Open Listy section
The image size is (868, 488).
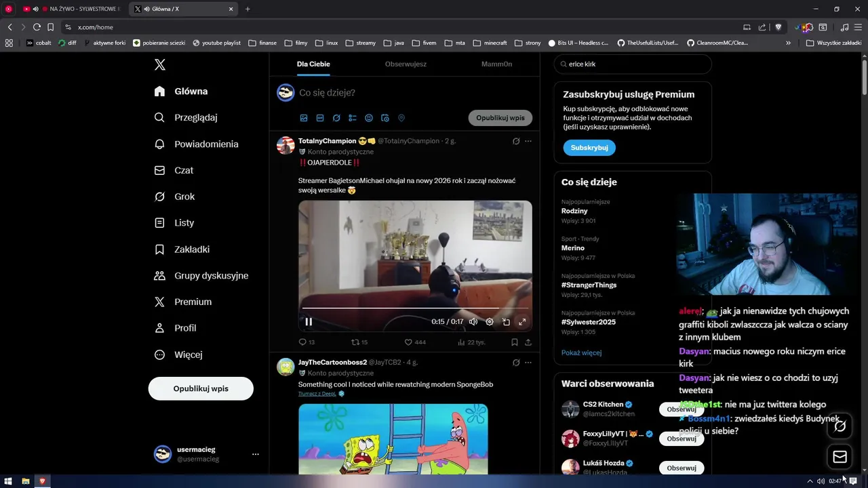click(x=174, y=222)
